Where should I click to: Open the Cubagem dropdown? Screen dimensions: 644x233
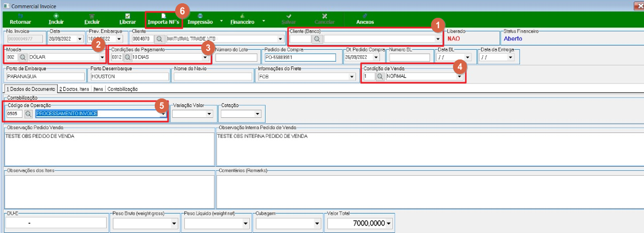(317, 223)
